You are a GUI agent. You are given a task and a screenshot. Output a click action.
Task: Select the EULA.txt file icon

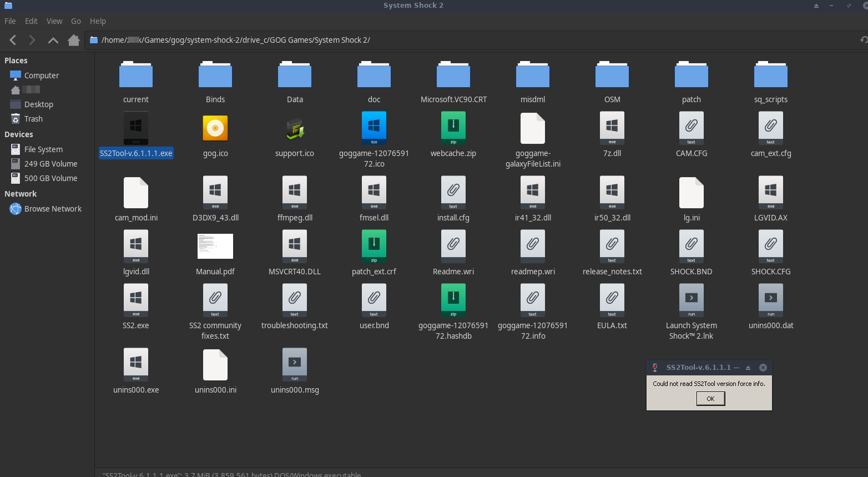pyautogui.click(x=612, y=300)
